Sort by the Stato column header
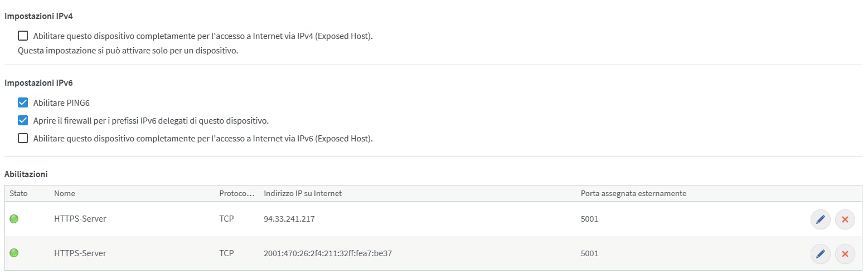 (x=18, y=193)
